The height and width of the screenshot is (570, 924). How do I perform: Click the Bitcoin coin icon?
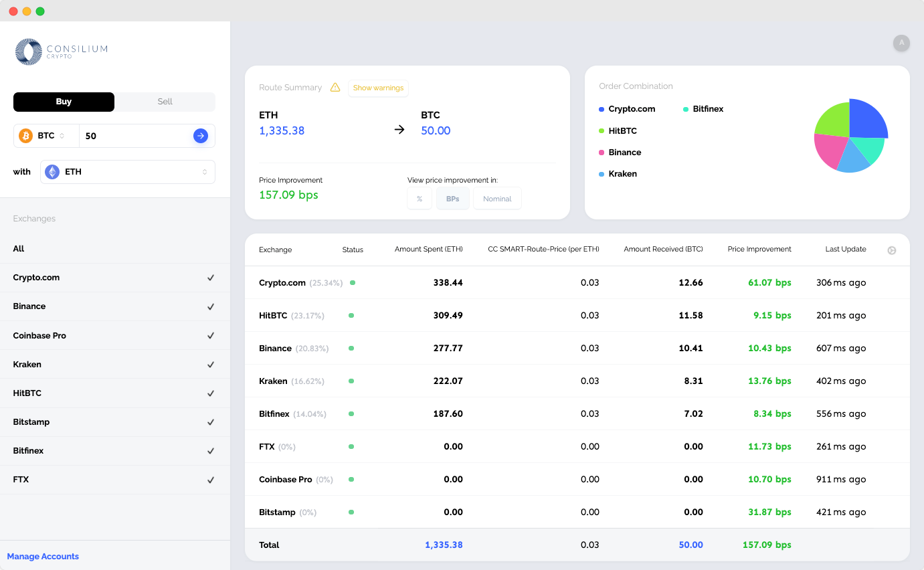point(26,136)
